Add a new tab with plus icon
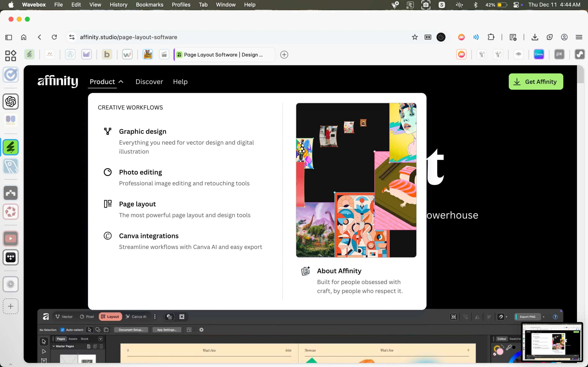This screenshot has width=588, height=367. pyautogui.click(x=284, y=55)
